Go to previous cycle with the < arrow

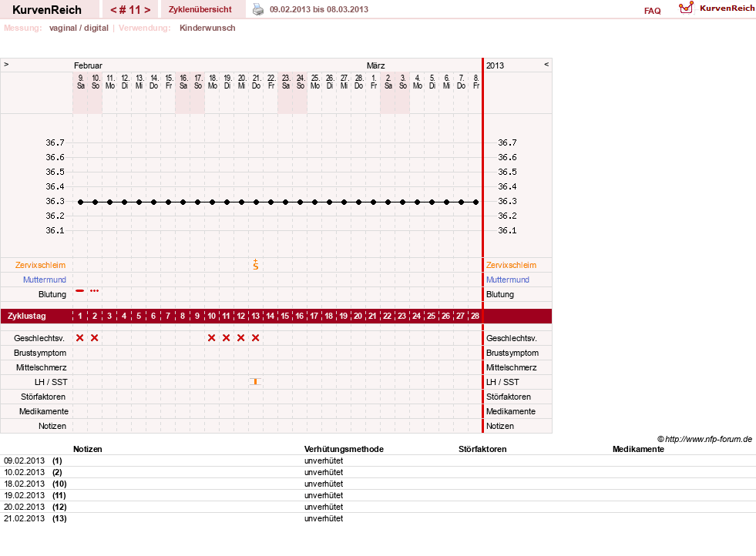[x=114, y=10]
